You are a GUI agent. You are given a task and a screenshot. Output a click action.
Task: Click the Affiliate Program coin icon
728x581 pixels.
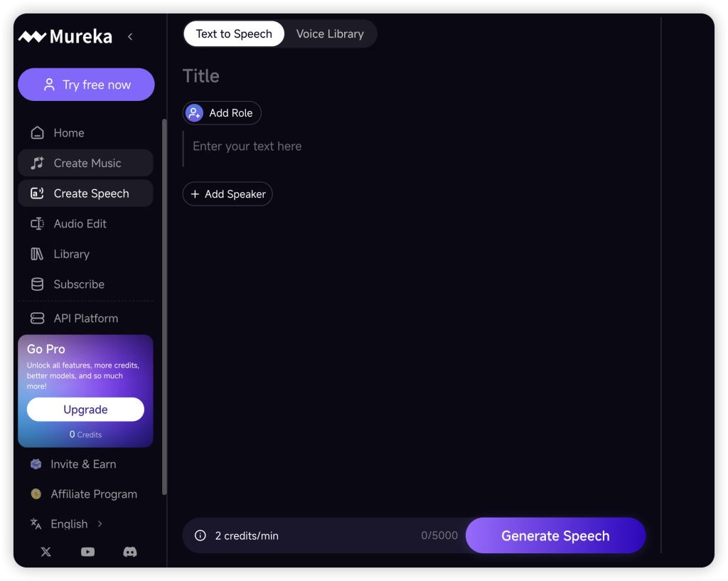(36, 494)
